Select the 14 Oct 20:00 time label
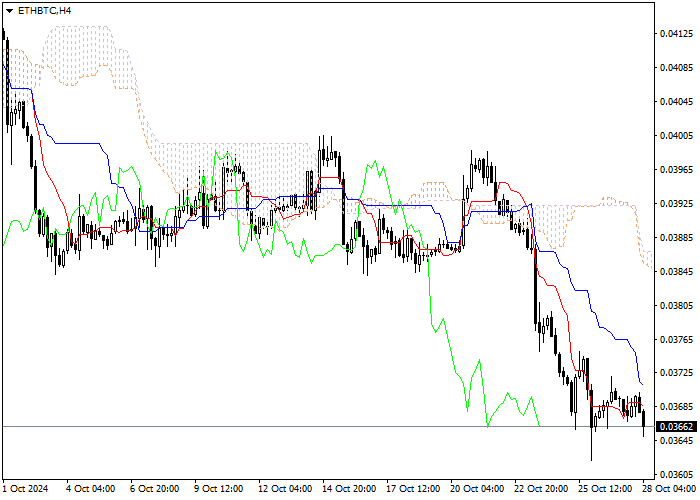The height and width of the screenshot is (500, 700). click(x=349, y=489)
